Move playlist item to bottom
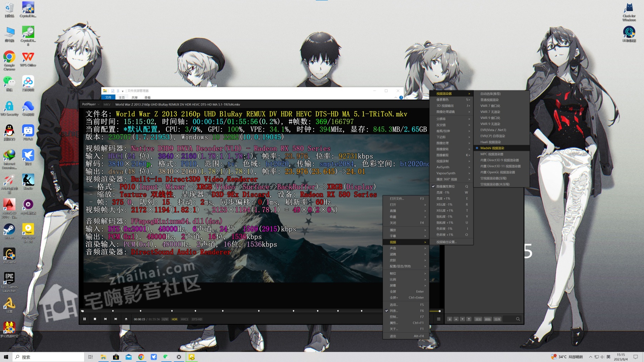 (469, 319)
